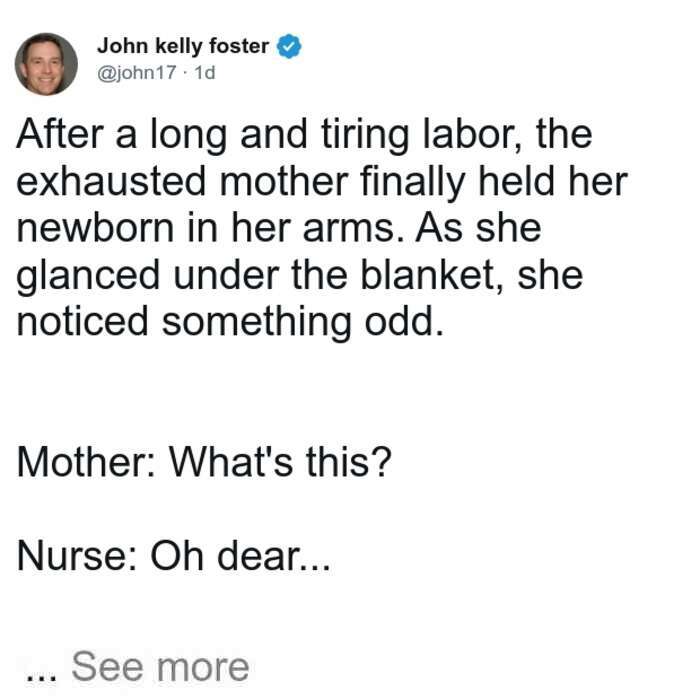Image resolution: width=700 pixels, height=700 pixels.
Task: Open John kelly foster's profile picture
Action: [x=46, y=64]
